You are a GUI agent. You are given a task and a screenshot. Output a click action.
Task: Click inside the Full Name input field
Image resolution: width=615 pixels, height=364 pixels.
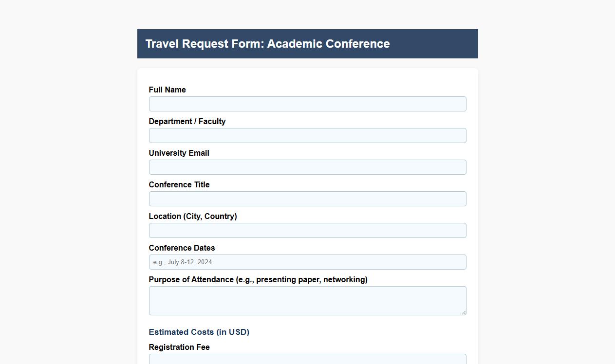307,104
